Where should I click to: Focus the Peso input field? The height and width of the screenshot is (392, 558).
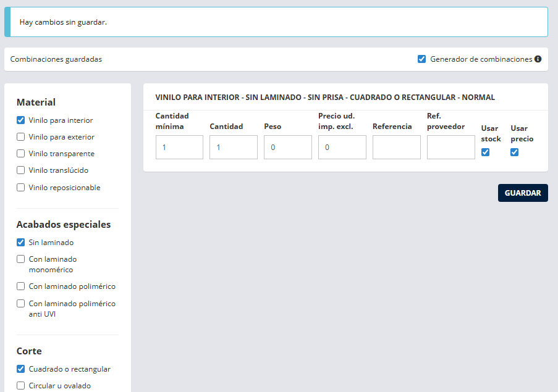(x=287, y=148)
